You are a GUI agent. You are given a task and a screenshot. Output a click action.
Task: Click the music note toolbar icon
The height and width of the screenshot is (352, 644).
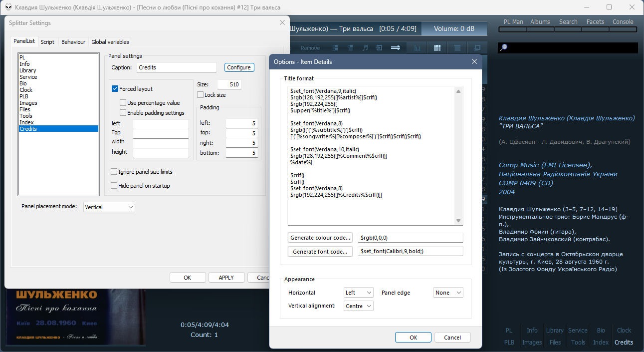pos(365,48)
